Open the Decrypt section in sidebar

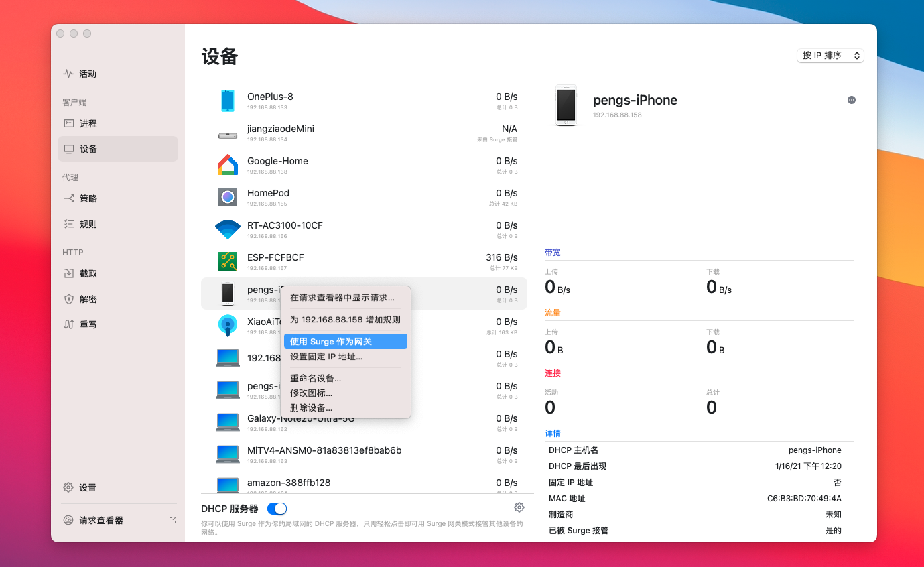click(88, 300)
